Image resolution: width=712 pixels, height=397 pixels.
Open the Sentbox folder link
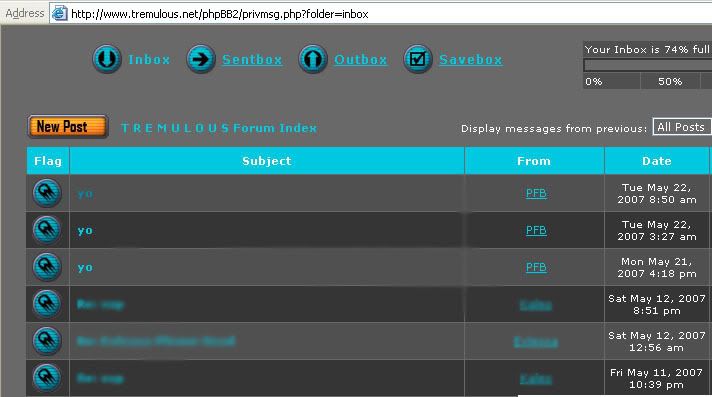[252, 60]
